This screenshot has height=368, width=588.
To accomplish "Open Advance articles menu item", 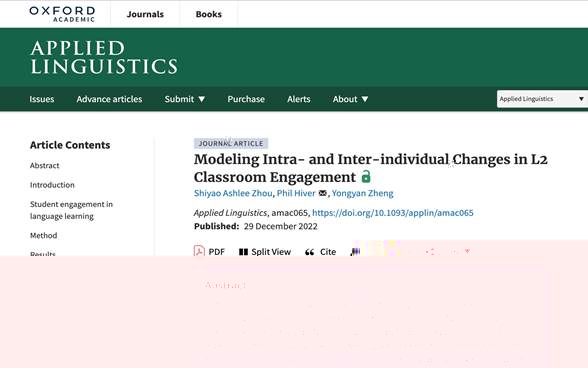I will tap(109, 99).
